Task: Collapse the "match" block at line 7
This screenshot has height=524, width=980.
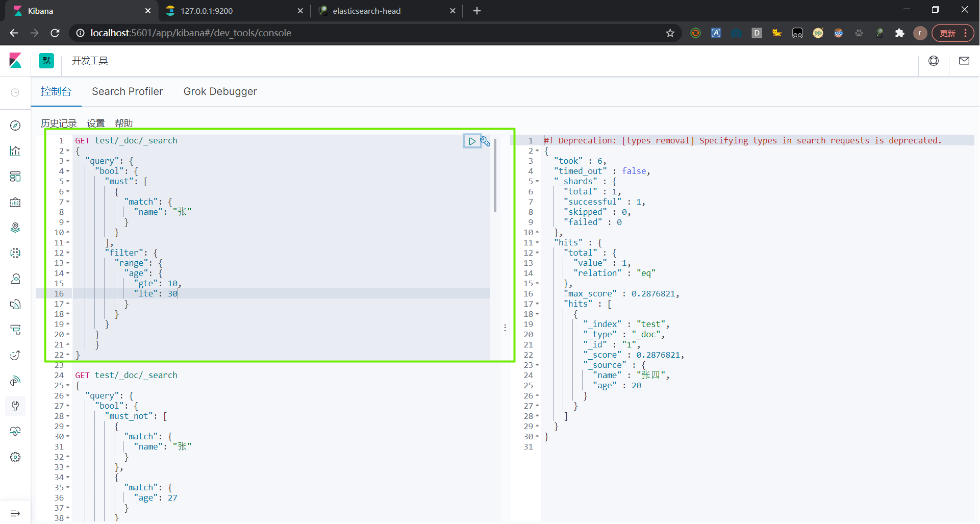Action: [68, 202]
